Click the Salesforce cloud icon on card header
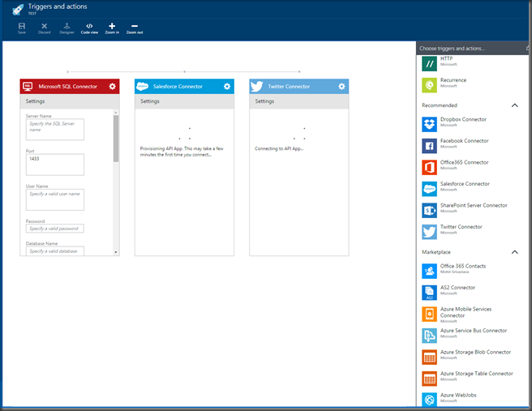Screen dimensions: 532x411 [x=142, y=87]
